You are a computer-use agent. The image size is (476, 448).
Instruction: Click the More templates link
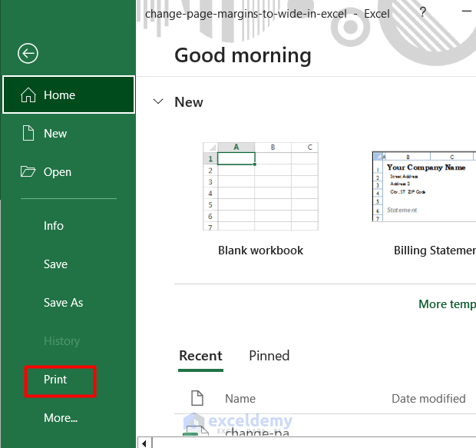[447, 304]
